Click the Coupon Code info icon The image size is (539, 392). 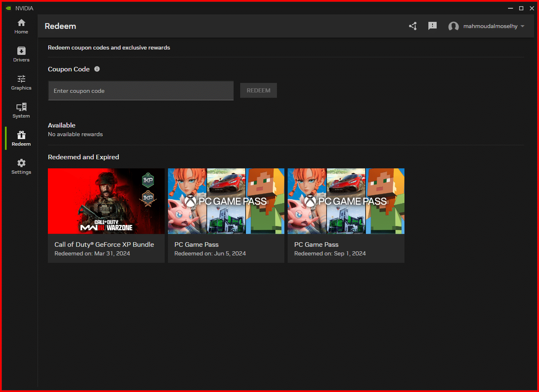pyautogui.click(x=97, y=69)
